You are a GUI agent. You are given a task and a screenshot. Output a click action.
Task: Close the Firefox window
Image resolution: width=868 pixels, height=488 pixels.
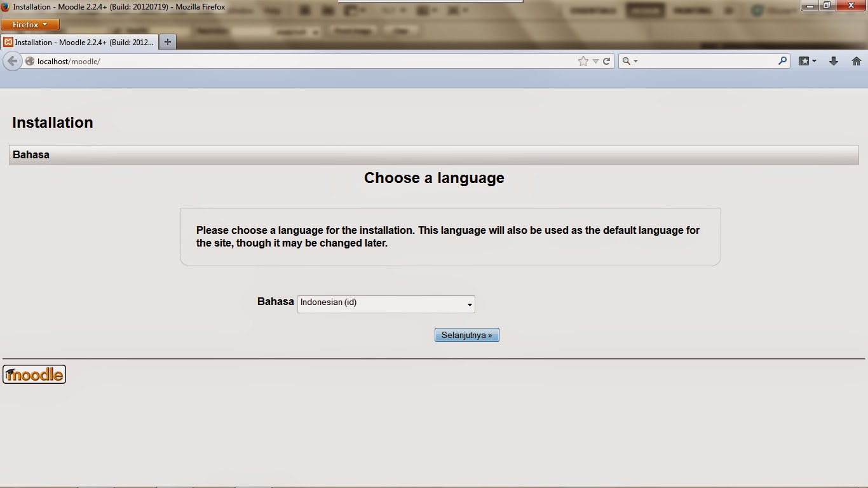(851, 6)
